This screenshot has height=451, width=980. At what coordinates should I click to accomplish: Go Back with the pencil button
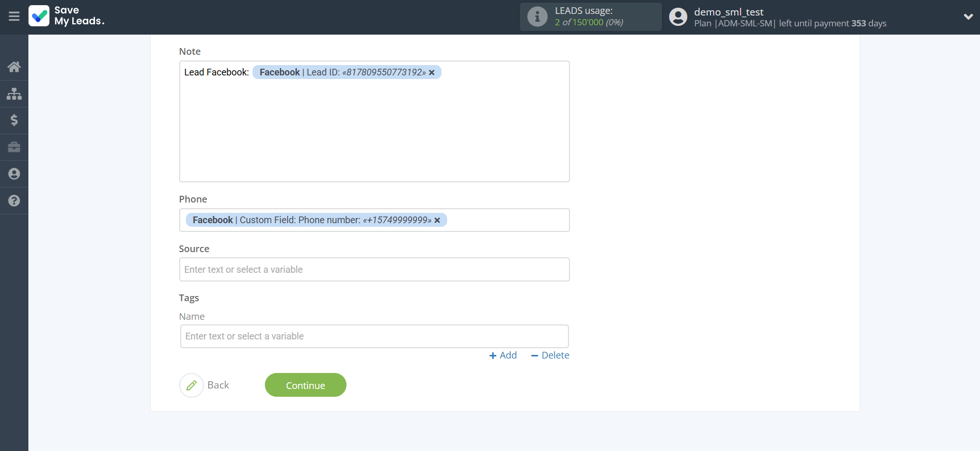click(192, 385)
